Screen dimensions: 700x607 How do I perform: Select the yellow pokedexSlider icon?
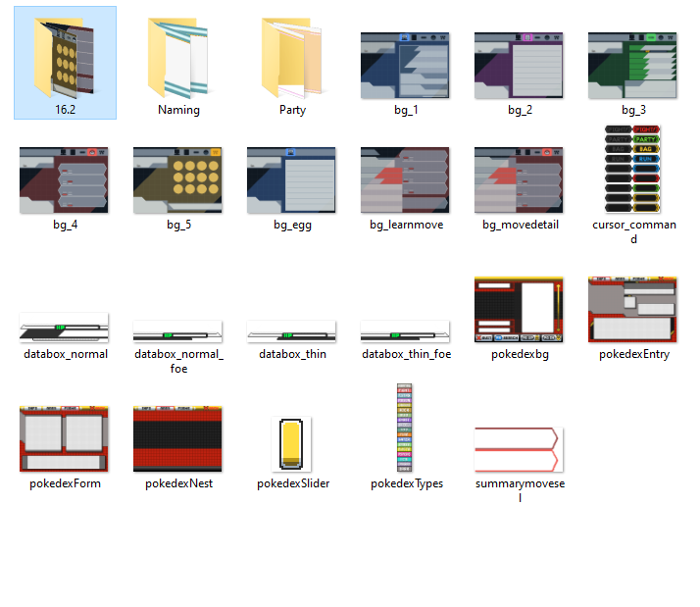(x=292, y=443)
